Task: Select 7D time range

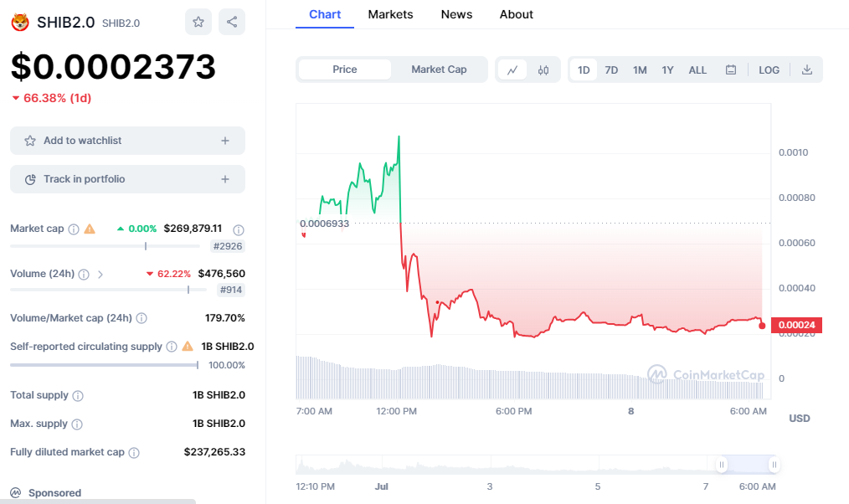Action: point(611,69)
